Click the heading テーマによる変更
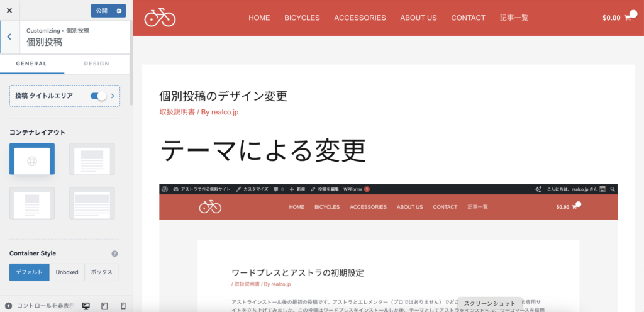The image size is (644, 312). coord(263,151)
